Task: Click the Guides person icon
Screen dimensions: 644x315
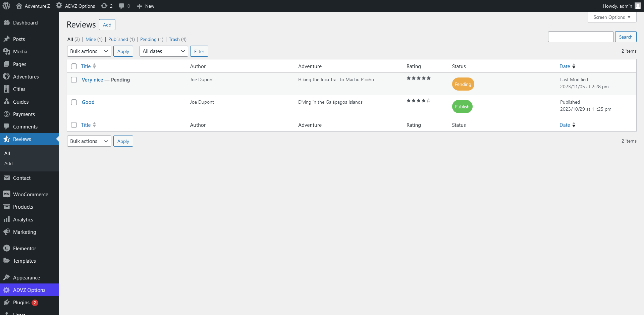Action: [6, 102]
